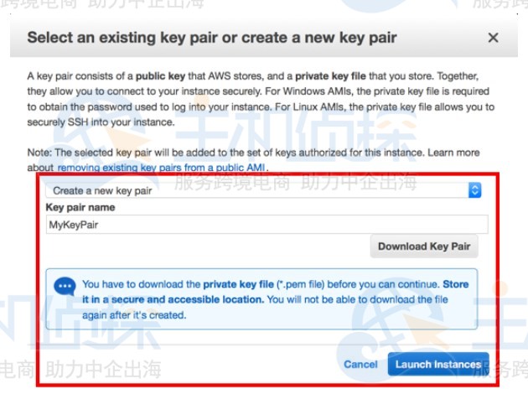Click the 'Key pair name' label
Screen dimensions: 528x420
coord(80,207)
